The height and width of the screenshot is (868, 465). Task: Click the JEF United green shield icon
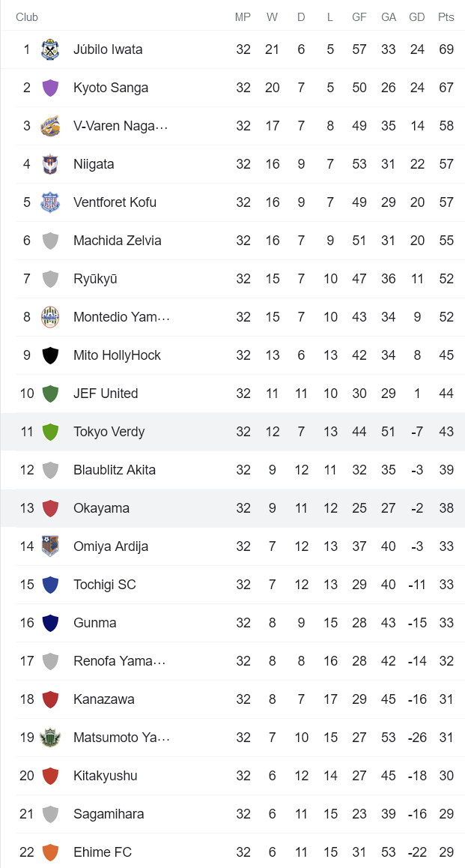click(x=49, y=394)
